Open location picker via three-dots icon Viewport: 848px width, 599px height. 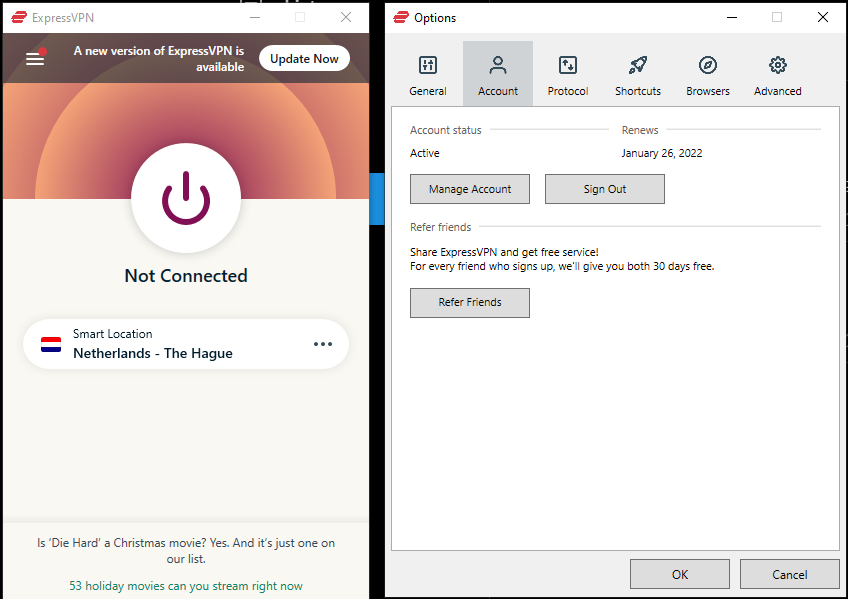[323, 344]
